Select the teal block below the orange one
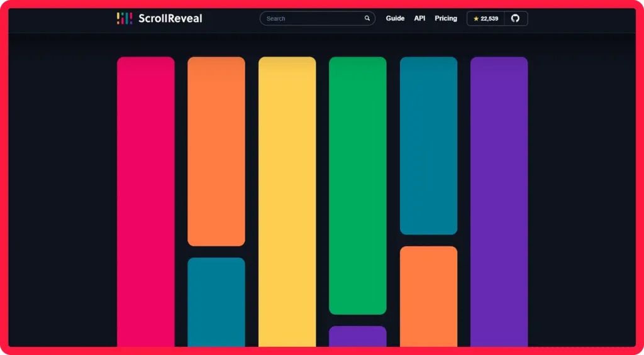 [216, 302]
